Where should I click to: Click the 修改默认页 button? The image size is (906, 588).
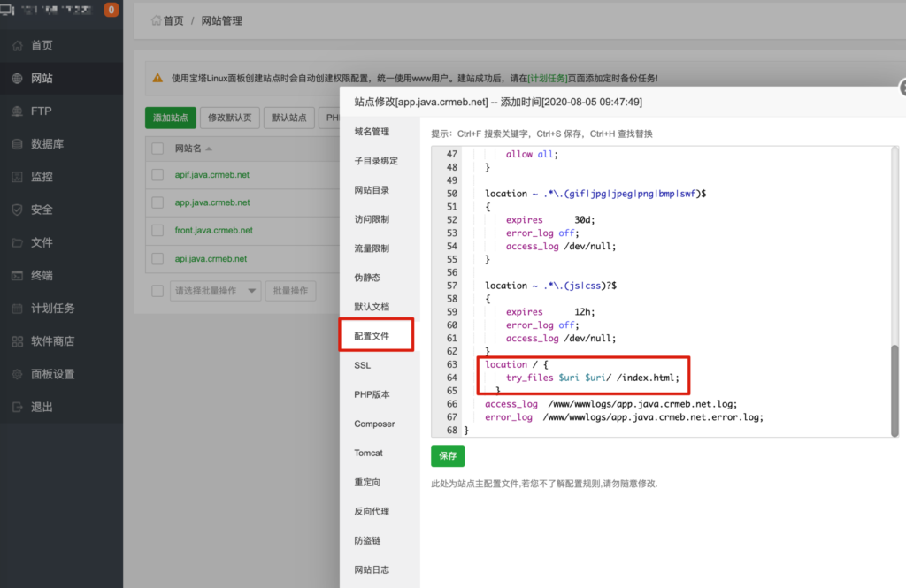(230, 118)
